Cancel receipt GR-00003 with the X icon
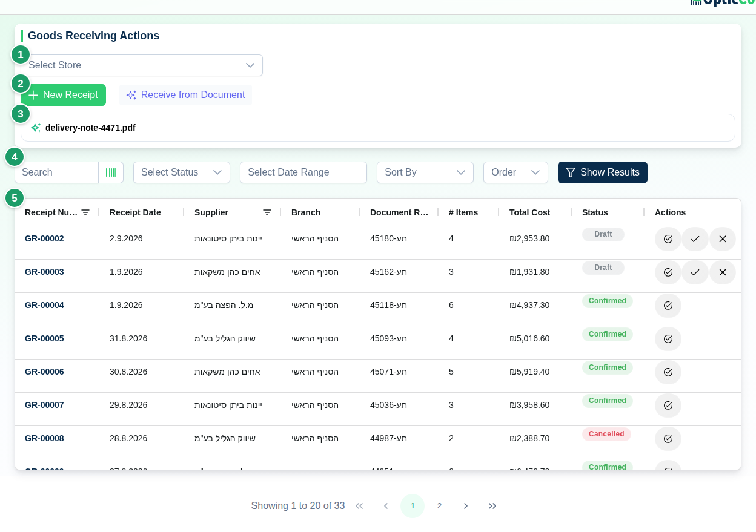The height and width of the screenshot is (532, 756). (723, 272)
